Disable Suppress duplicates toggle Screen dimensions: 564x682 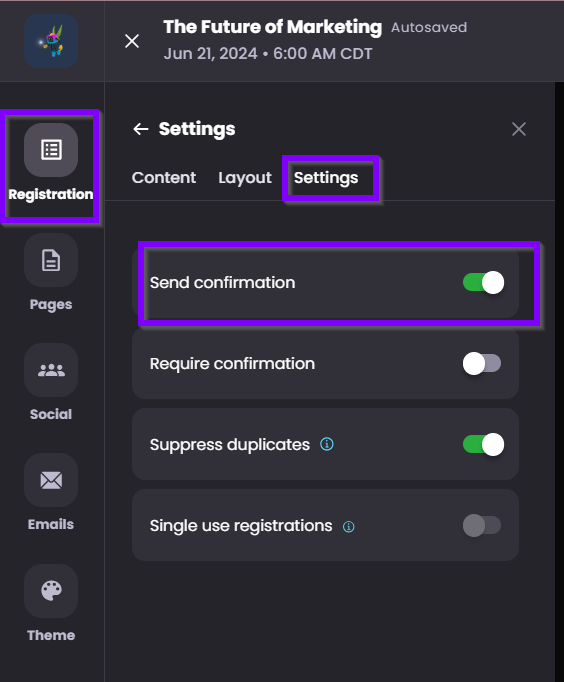(483, 445)
